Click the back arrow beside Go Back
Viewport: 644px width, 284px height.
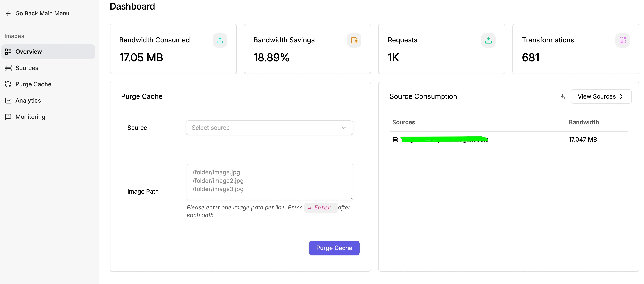pos(8,14)
